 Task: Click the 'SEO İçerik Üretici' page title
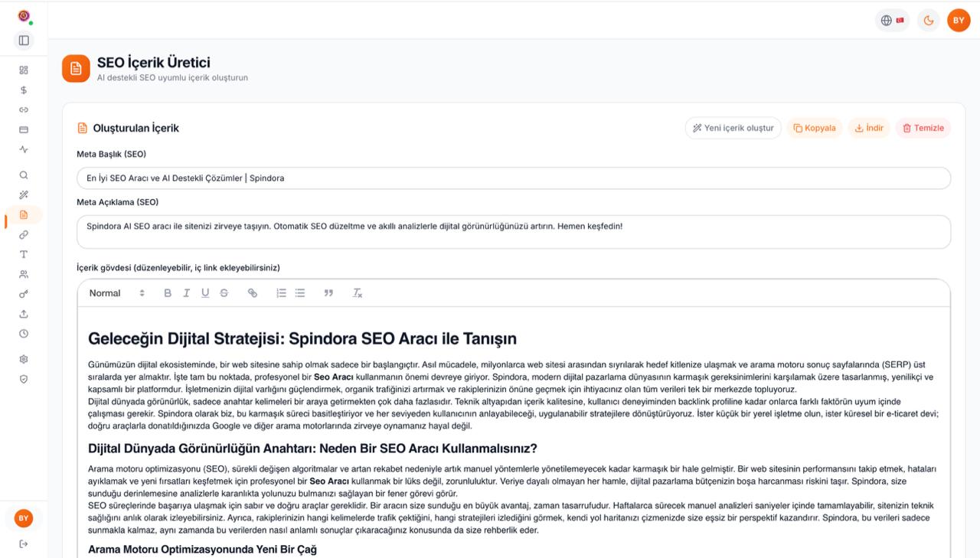(154, 63)
